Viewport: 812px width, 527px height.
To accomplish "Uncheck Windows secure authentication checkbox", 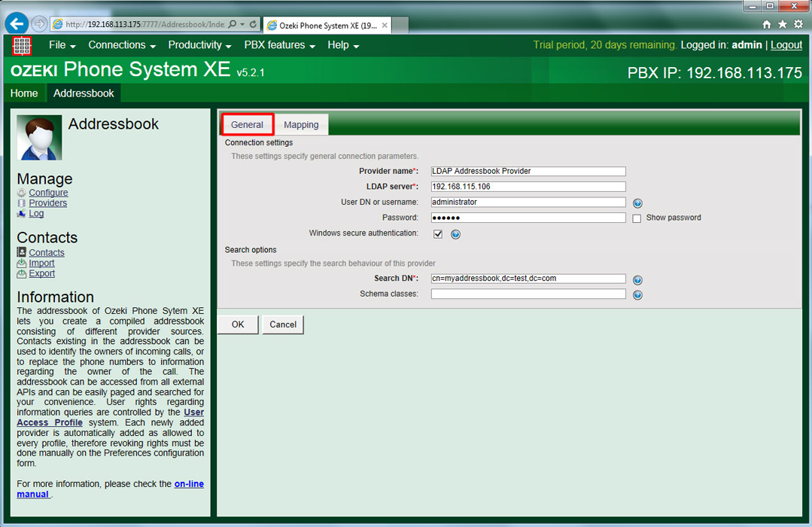I will (438, 233).
